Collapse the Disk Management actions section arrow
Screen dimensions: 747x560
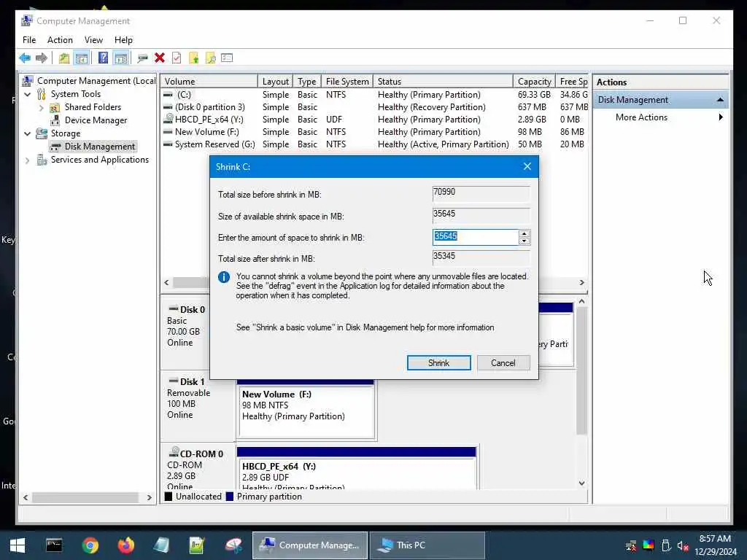tap(720, 100)
